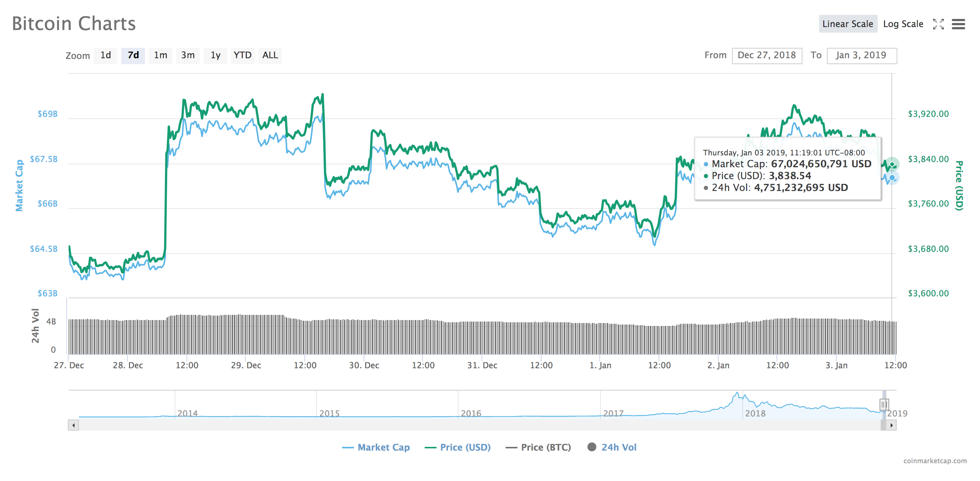Select 2016 in navigator timeline
The height and width of the screenshot is (481, 980).
[471, 413]
